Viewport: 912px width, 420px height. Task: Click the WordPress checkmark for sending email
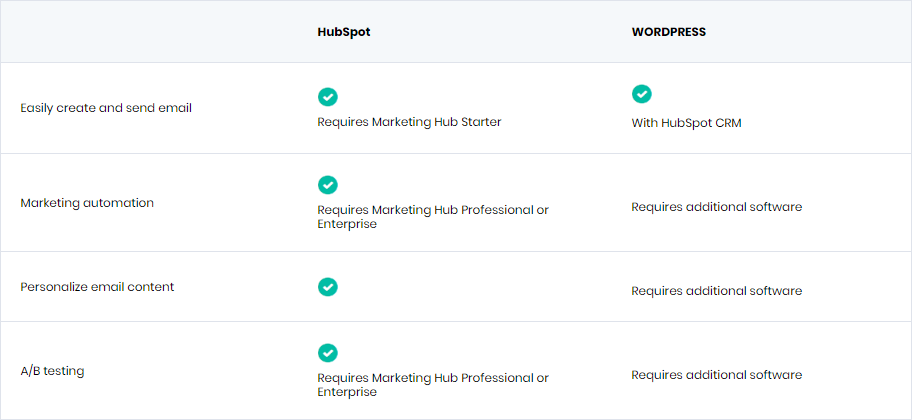(x=642, y=94)
